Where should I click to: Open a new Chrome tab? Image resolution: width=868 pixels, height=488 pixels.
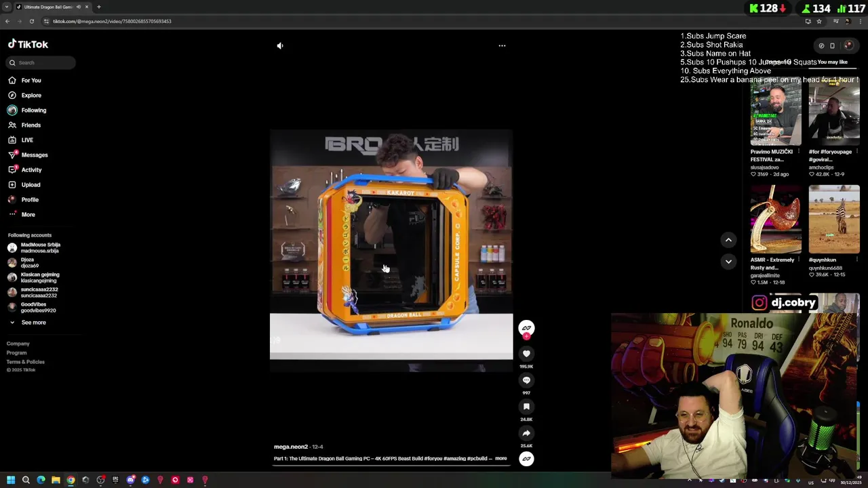[x=99, y=7]
